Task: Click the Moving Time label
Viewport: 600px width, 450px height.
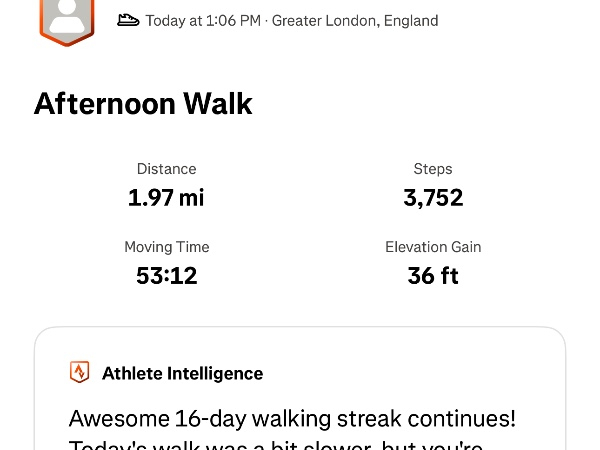Action: click(x=166, y=247)
